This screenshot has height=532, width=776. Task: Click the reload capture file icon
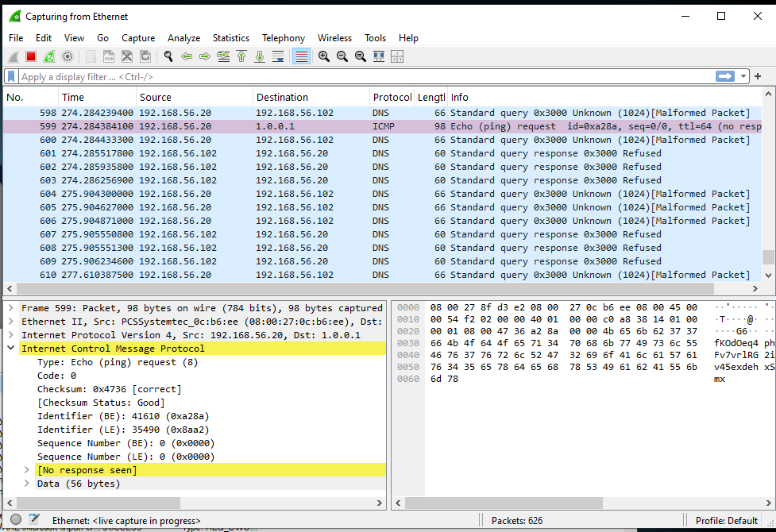click(145, 56)
